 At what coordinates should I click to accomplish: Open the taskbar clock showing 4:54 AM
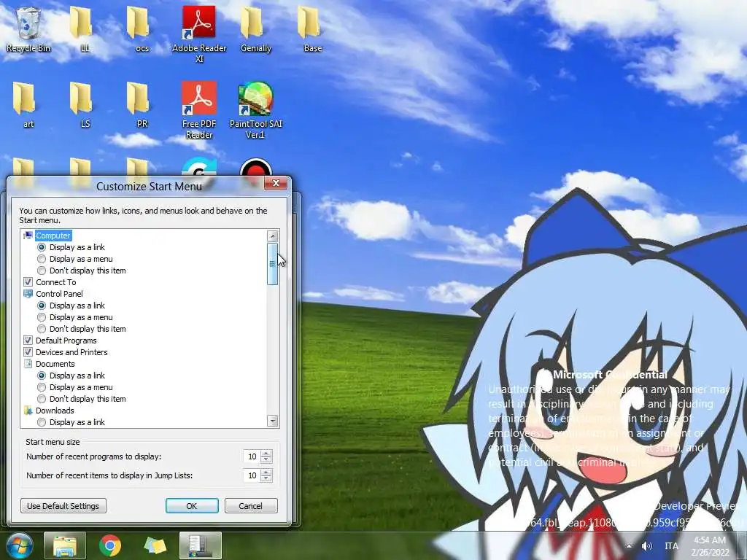point(711,546)
